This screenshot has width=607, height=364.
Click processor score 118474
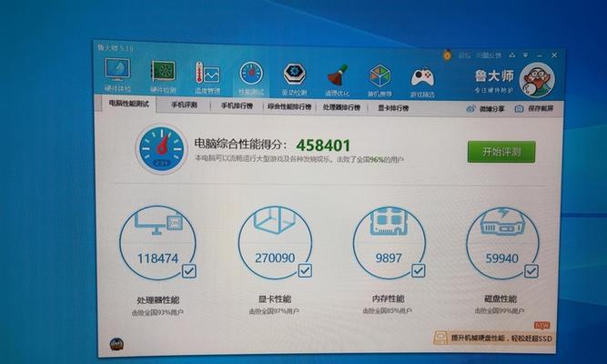point(158,258)
